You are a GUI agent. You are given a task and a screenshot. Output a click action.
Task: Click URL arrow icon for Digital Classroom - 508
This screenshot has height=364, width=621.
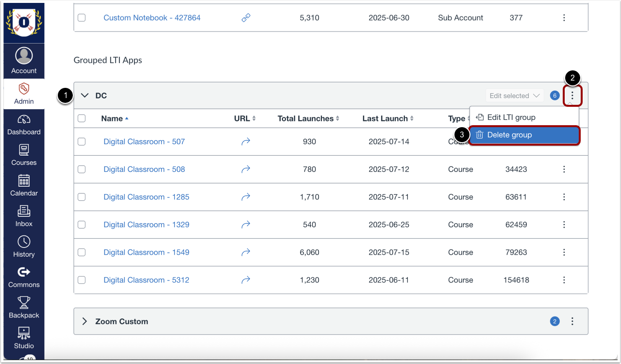point(246,169)
